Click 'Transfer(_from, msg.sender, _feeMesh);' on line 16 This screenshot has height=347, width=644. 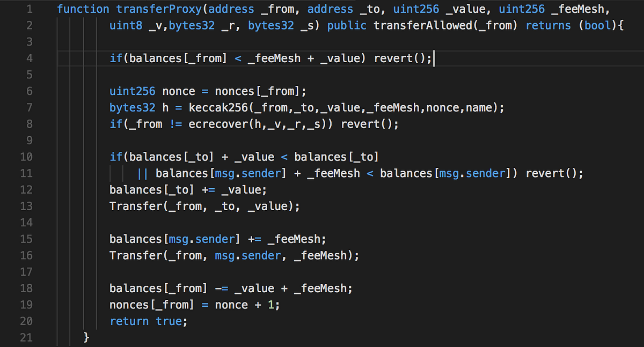tap(235, 256)
